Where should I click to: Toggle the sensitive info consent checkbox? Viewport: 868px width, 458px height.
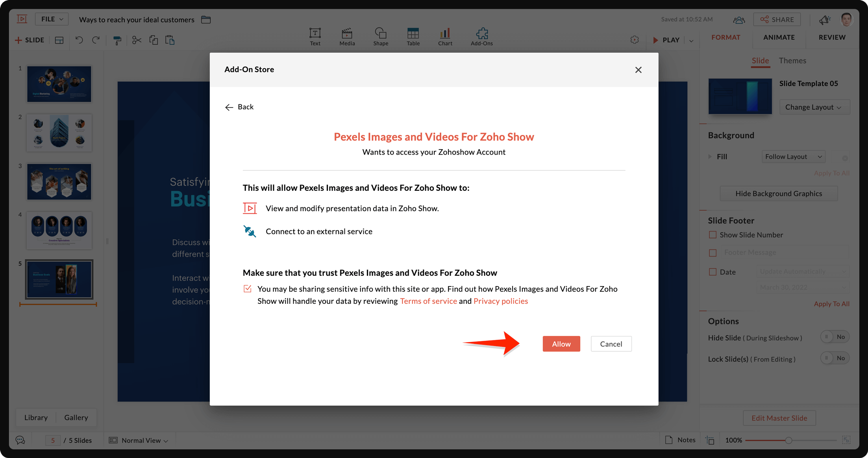(x=247, y=289)
